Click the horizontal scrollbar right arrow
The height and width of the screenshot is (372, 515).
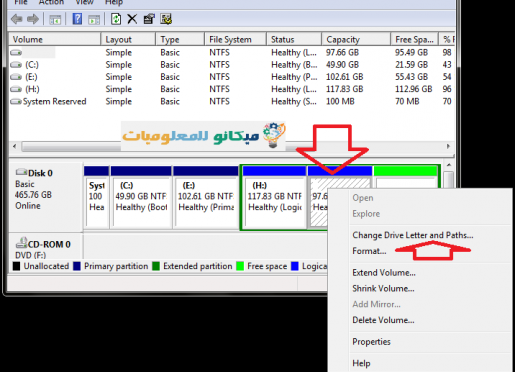(x=448, y=146)
